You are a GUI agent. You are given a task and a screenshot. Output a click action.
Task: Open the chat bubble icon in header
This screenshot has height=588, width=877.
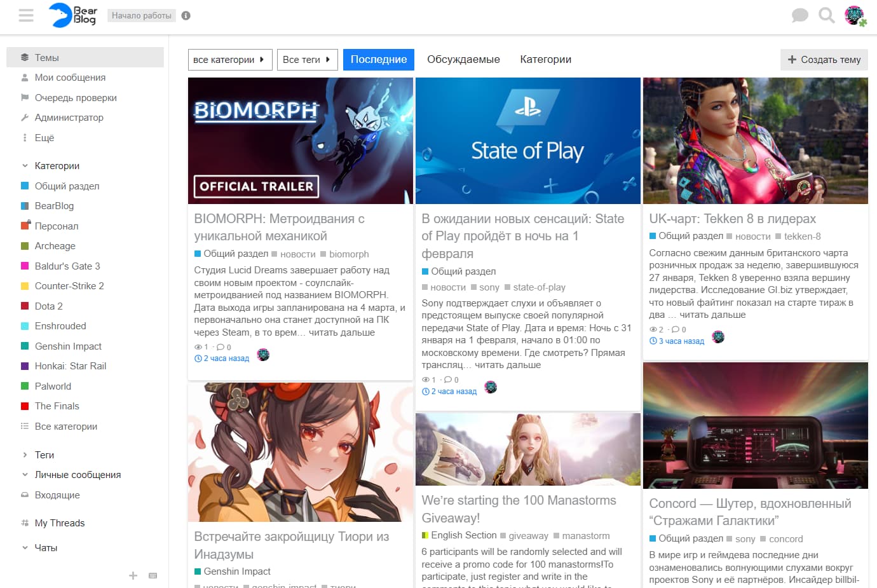(799, 15)
